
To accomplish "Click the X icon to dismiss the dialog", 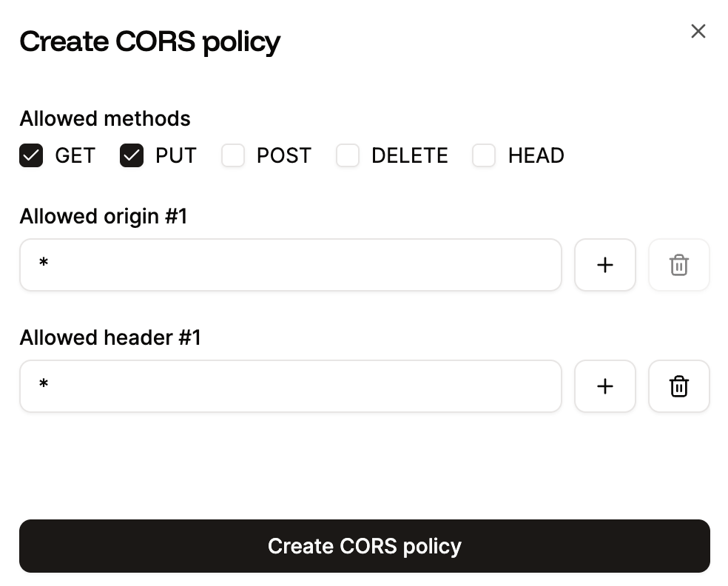I will [x=698, y=31].
